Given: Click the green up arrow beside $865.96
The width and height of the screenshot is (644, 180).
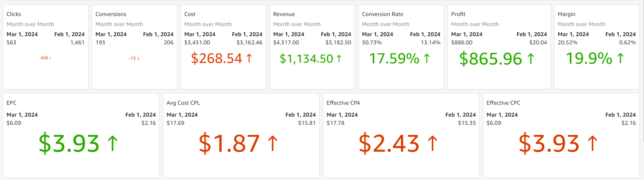Looking at the screenshot, I should (531, 59).
